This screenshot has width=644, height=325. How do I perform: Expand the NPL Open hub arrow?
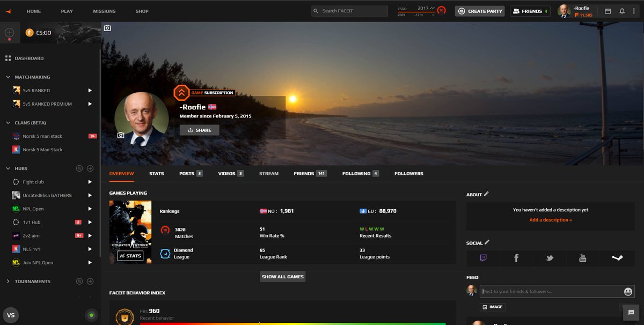coord(90,209)
